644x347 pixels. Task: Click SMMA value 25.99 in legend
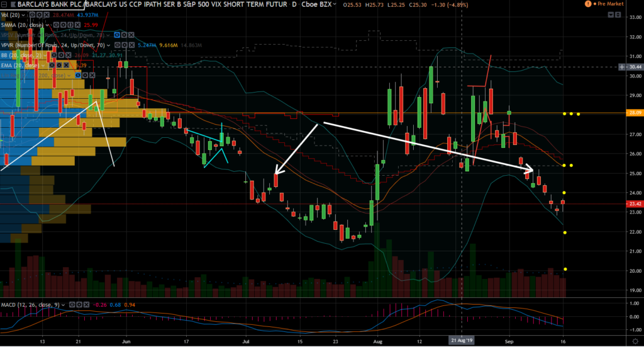coord(91,25)
